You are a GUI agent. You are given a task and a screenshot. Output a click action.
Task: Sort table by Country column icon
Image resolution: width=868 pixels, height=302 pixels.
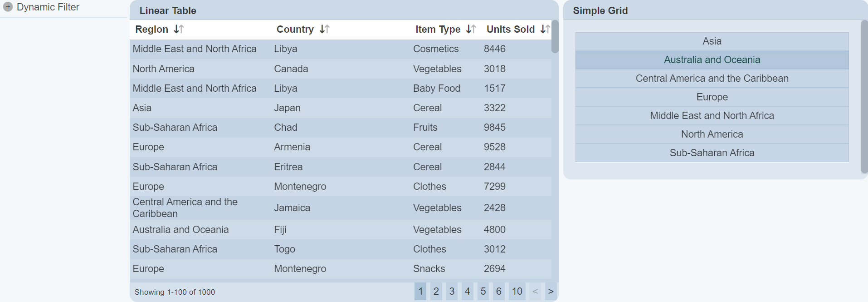pos(324,30)
